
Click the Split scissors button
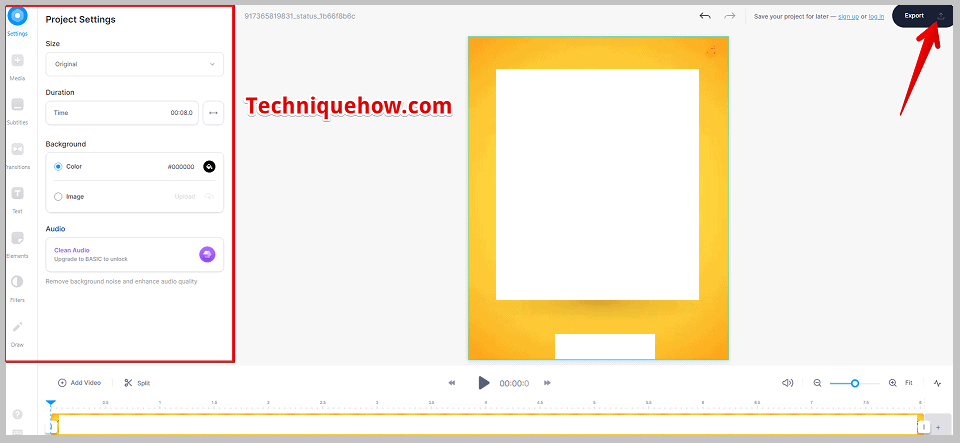(x=137, y=383)
